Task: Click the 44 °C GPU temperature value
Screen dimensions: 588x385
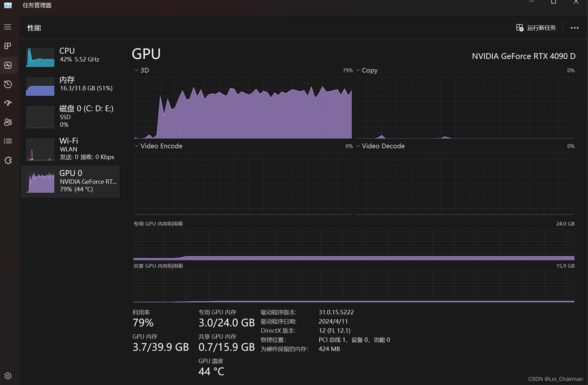Action: pos(212,372)
